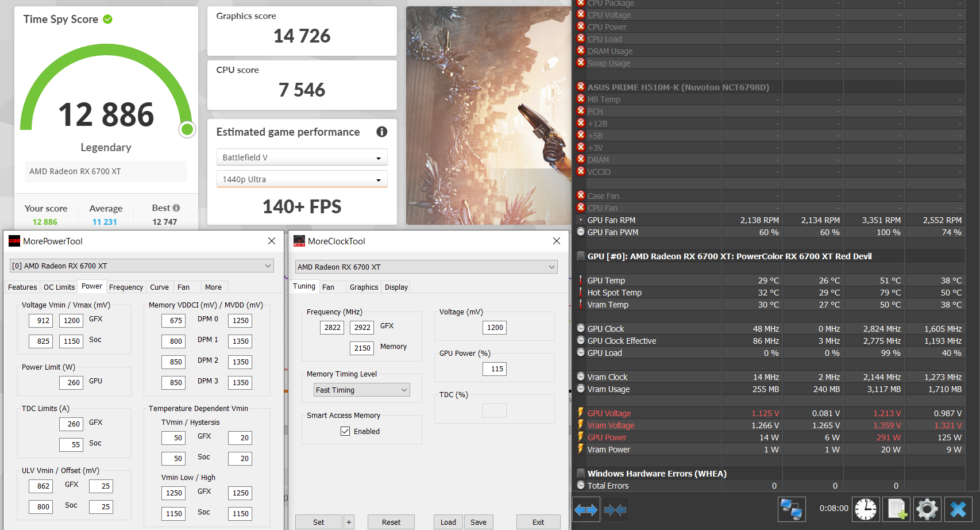Image resolution: width=980 pixels, height=530 pixels.
Task: Click the plus button next to Set
Action: (x=349, y=522)
